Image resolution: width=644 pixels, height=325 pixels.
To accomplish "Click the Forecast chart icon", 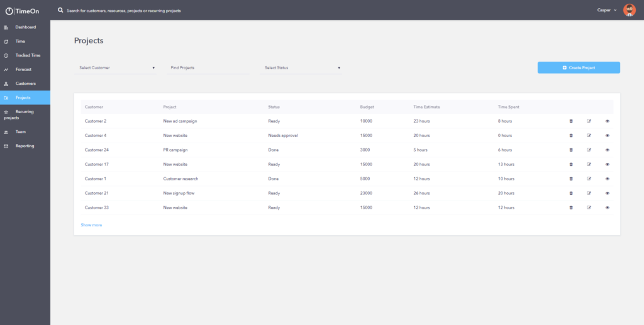I will [6, 70].
